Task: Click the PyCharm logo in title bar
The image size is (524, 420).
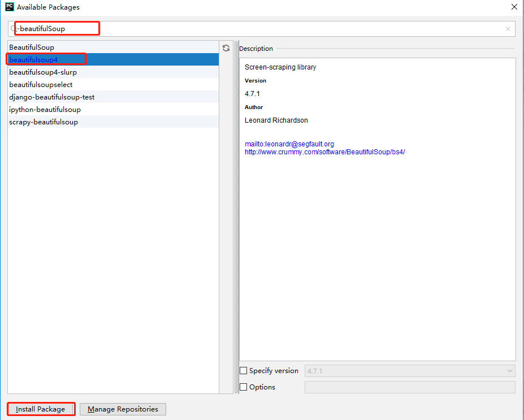Action: coord(10,7)
